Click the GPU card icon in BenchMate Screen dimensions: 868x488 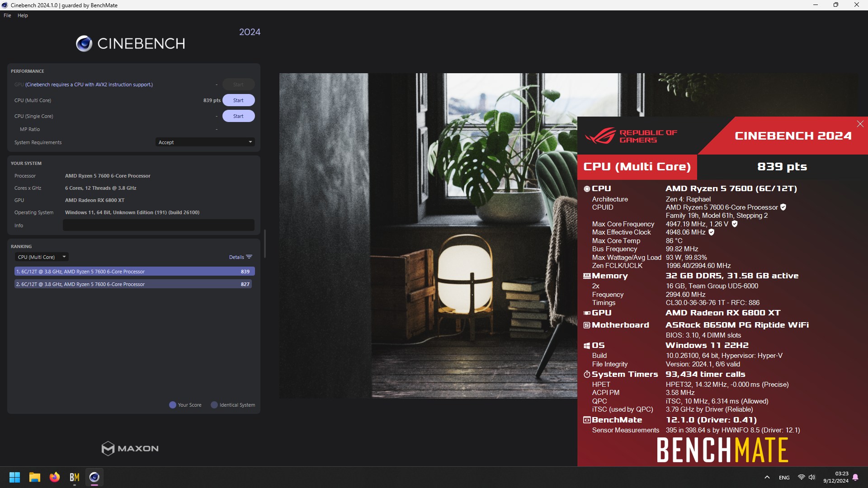coord(587,313)
